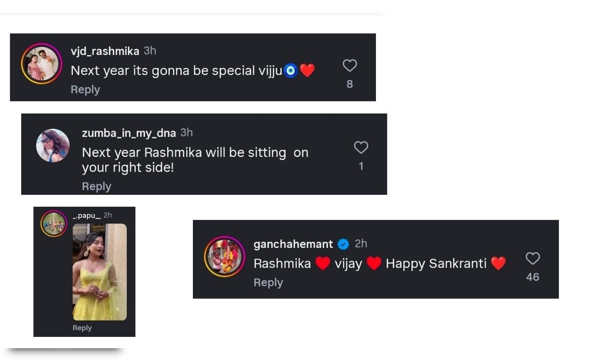Reply to vjd_rashmika's comment
This screenshot has height=364, width=592.
[85, 90]
